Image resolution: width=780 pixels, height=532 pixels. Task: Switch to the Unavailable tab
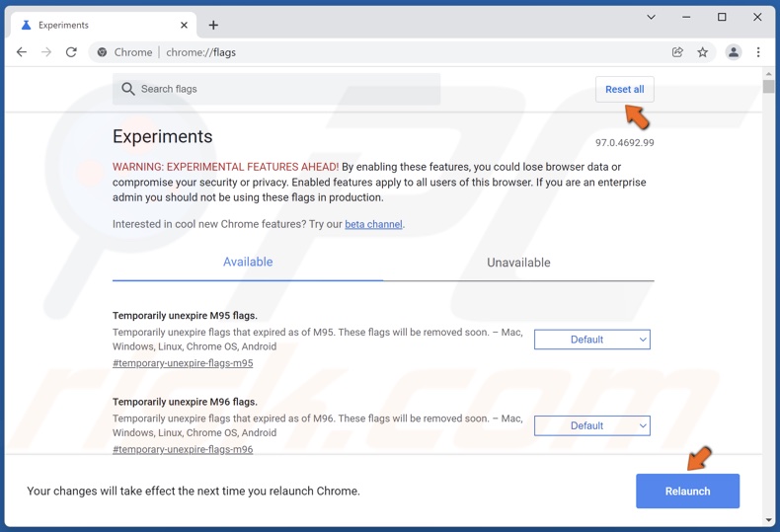point(518,263)
